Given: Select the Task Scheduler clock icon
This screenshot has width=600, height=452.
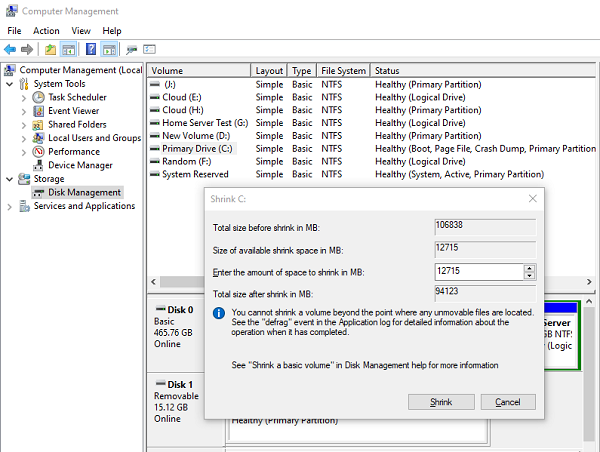Looking at the screenshot, I should click(x=39, y=98).
